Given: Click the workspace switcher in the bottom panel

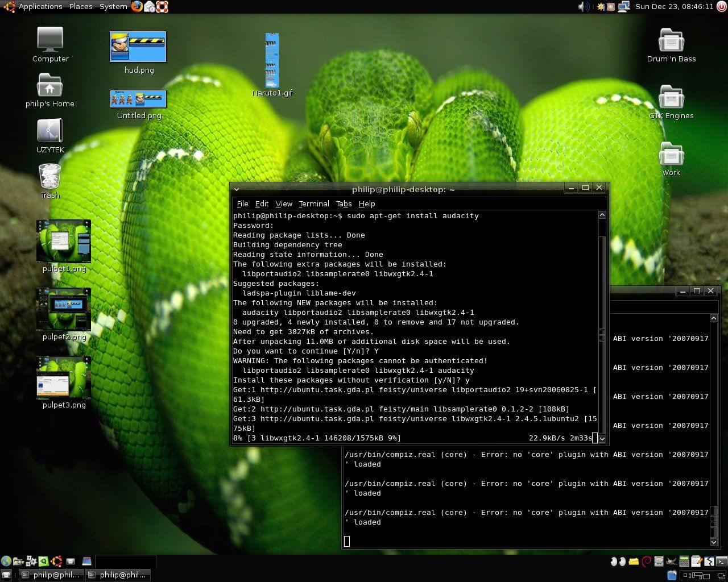Looking at the screenshot, I should 704,575.
